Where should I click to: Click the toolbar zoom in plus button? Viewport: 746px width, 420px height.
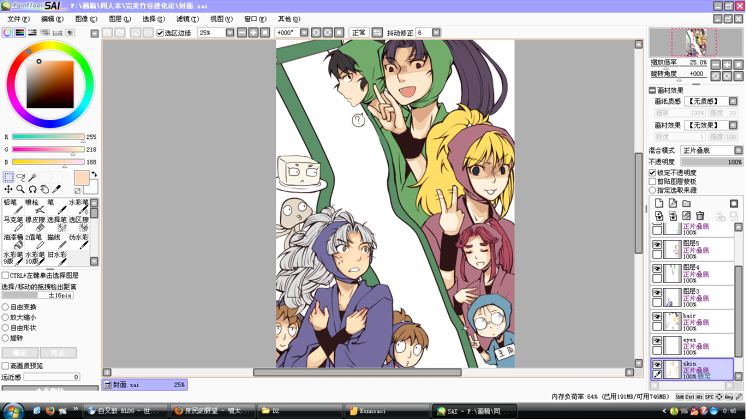[253, 32]
